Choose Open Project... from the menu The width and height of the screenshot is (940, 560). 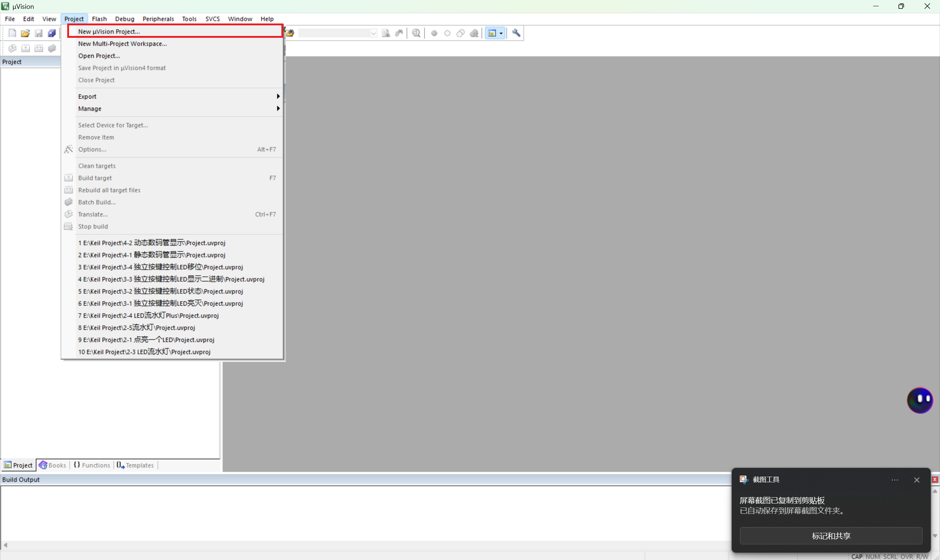point(99,56)
